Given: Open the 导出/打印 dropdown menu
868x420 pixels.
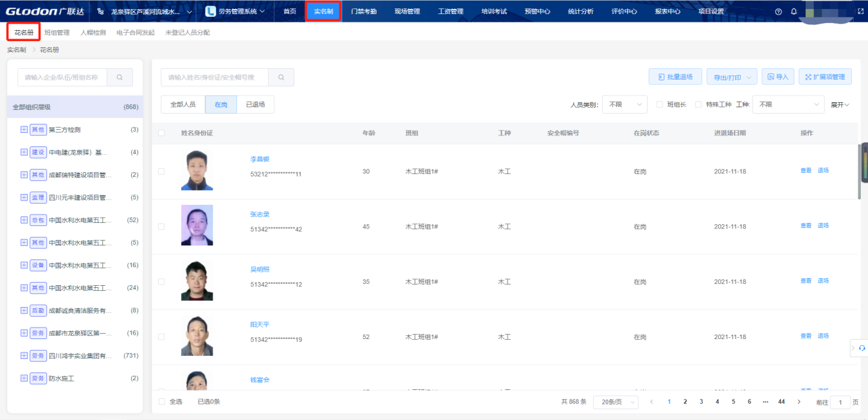Looking at the screenshot, I should coord(731,77).
